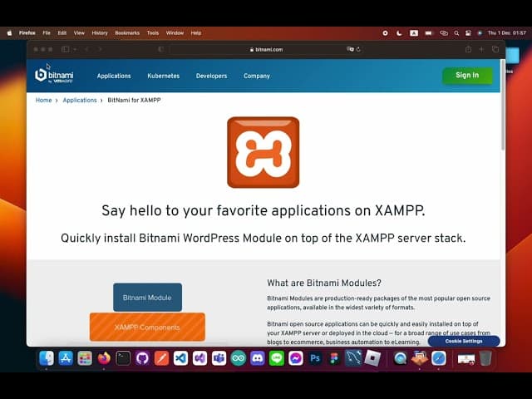Open the Tools menu
This screenshot has width=532, height=399.
pyautogui.click(x=153, y=33)
